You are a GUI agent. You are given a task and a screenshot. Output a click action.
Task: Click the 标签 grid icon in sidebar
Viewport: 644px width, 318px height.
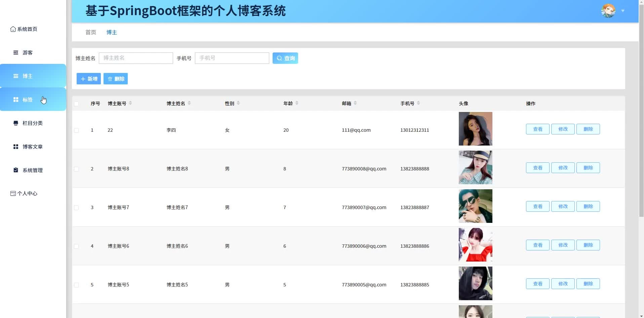16,100
